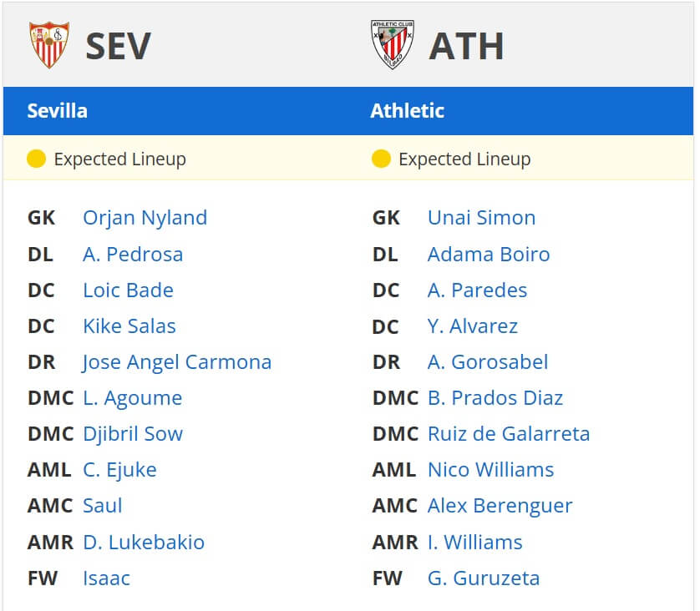Open Unai Simon player link
Image resolution: width=700 pixels, height=611 pixels.
pyautogui.click(x=481, y=218)
